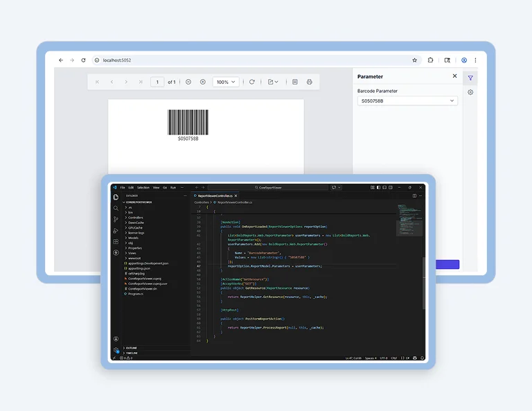
Task: Collapse the COREREPORTVIEWER root folder
Action: [137, 202]
